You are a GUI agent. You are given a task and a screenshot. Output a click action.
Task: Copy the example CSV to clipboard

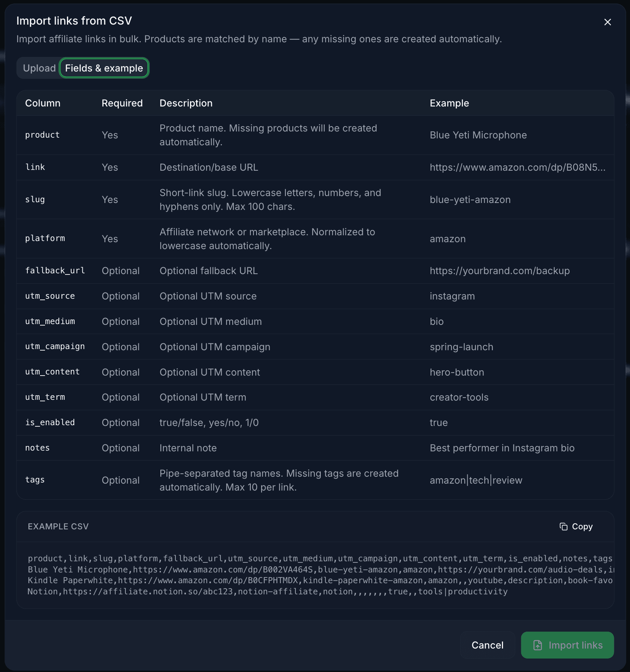click(576, 526)
